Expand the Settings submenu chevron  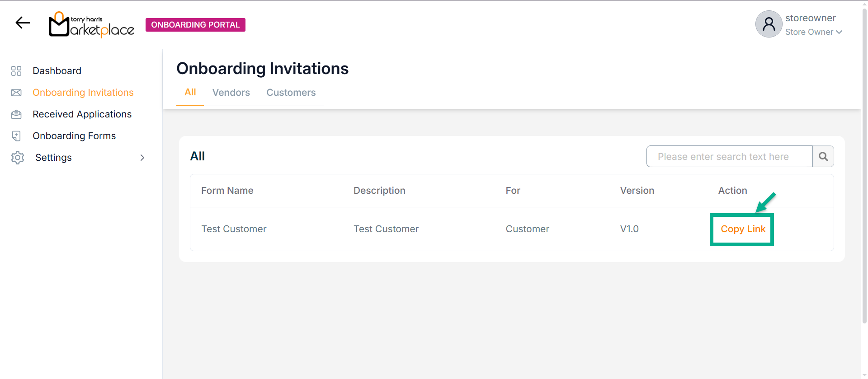tap(142, 158)
